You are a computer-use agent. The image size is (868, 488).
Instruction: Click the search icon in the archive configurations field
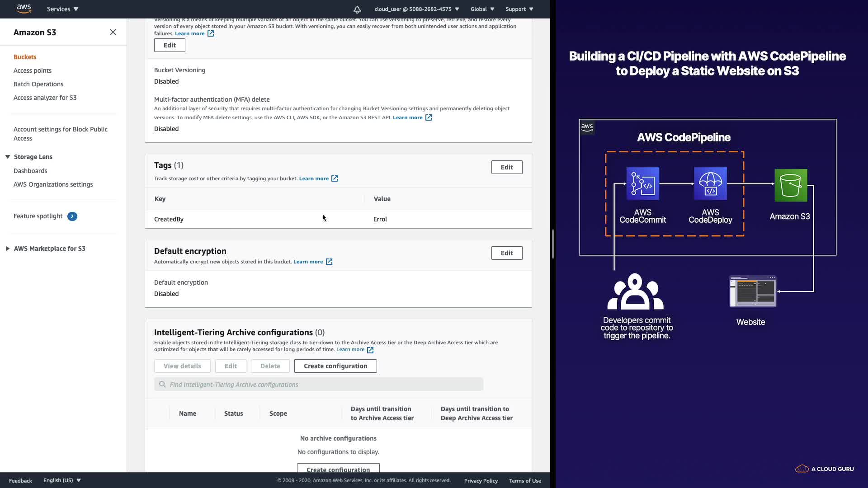pos(162,385)
